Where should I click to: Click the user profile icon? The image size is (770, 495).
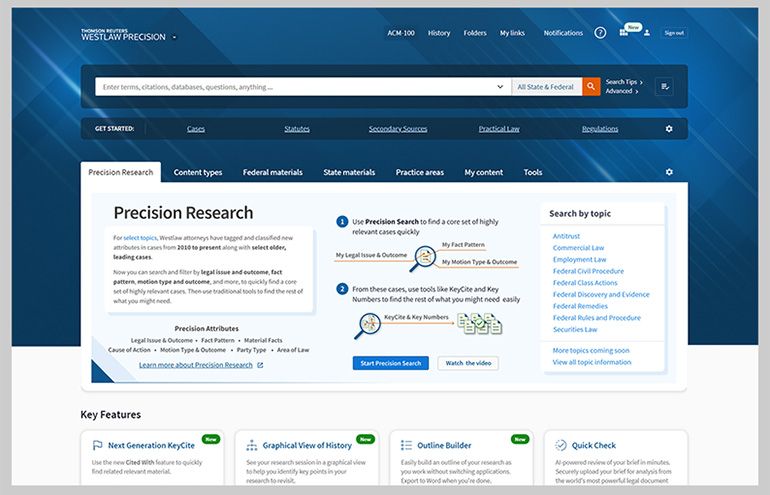pyautogui.click(x=646, y=33)
